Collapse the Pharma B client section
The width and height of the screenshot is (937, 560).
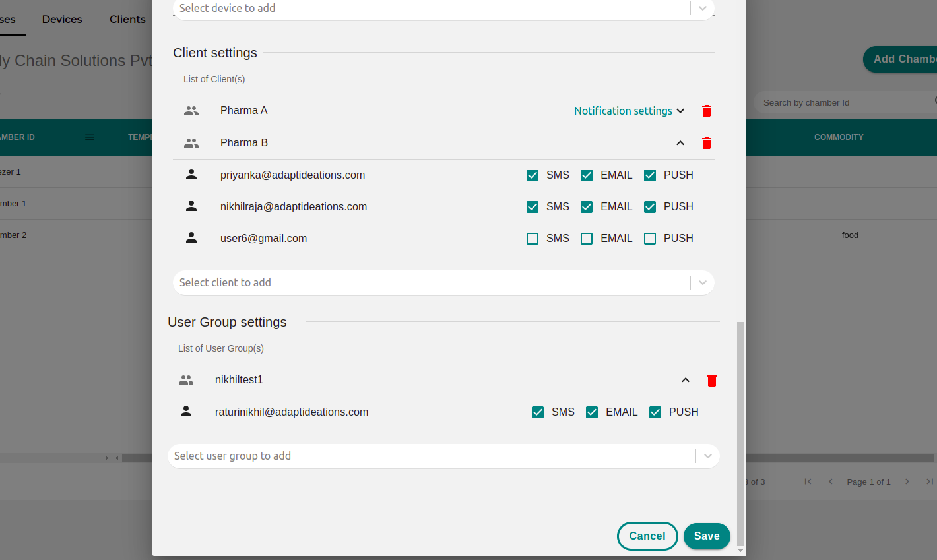point(680,143)
